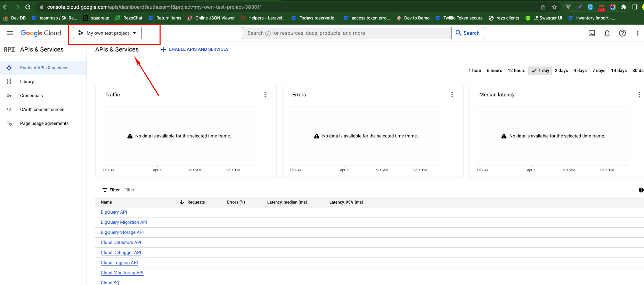Select the 1 day time range

tap(540, 71)
